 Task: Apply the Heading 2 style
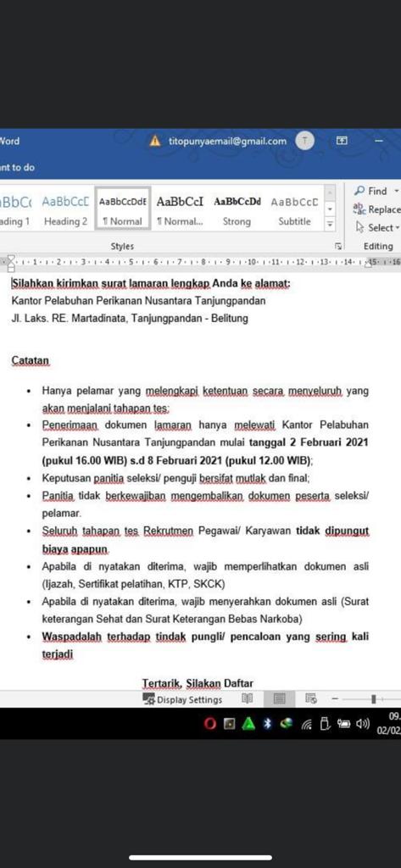(x=65, y=210)
